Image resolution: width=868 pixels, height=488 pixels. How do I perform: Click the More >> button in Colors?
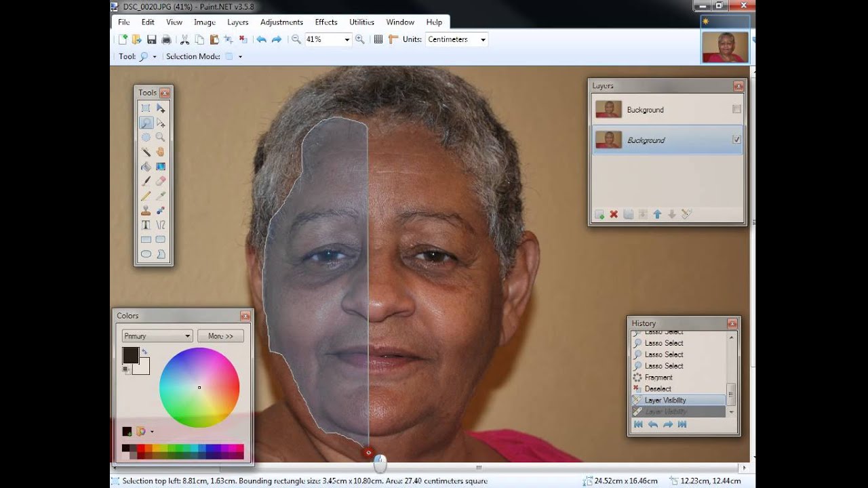pyautogui.click(x=220, y=336)
